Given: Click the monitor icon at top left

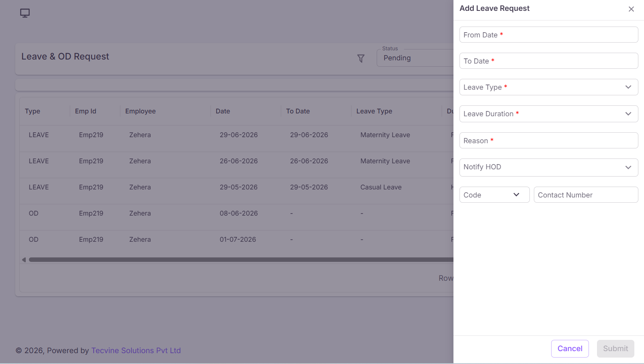Looking at the screenshot, I should click(25, 13).
